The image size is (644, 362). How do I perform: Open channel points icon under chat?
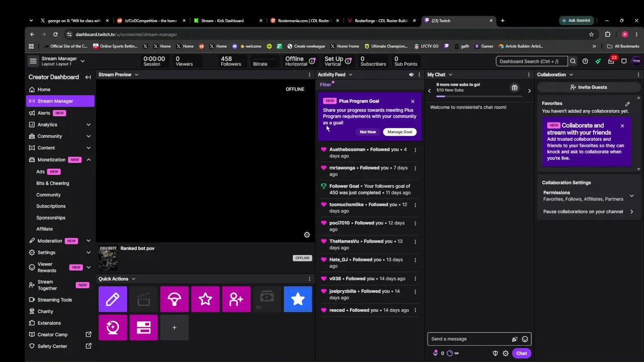point(450,353)
